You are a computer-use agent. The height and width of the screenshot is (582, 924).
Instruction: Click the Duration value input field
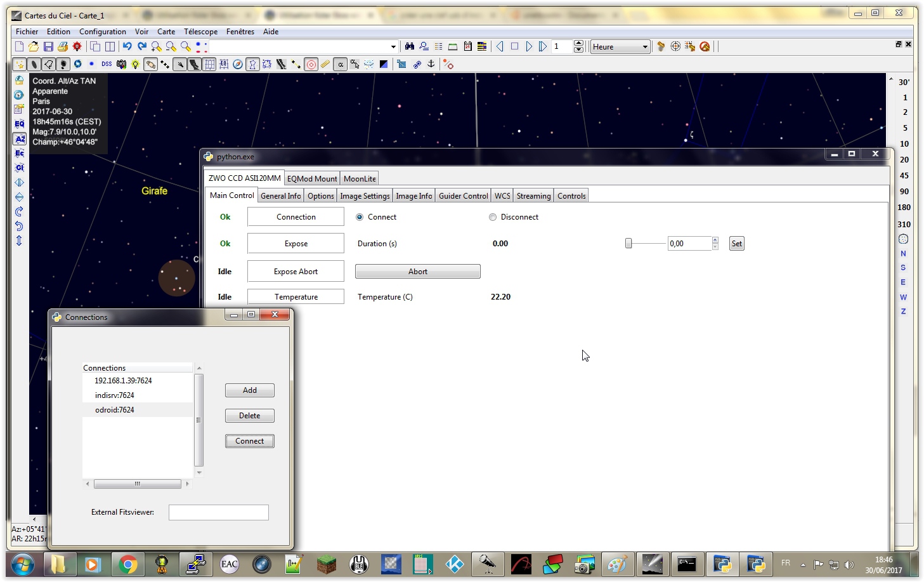click(x=690, y=244)
